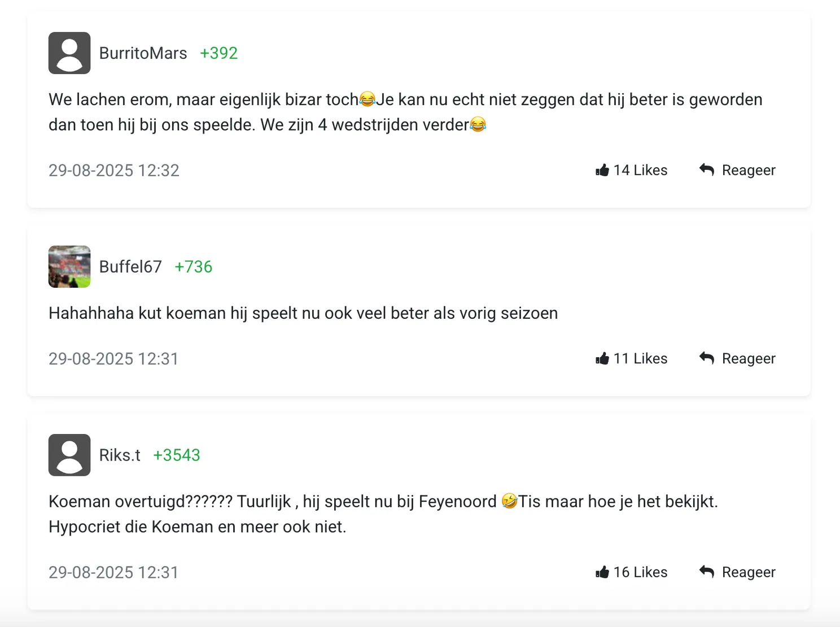Click Buffel67's stadium avatar thumbnail
Image resolution: width=840 pixels, height=627 pixels.
point(69,266)
